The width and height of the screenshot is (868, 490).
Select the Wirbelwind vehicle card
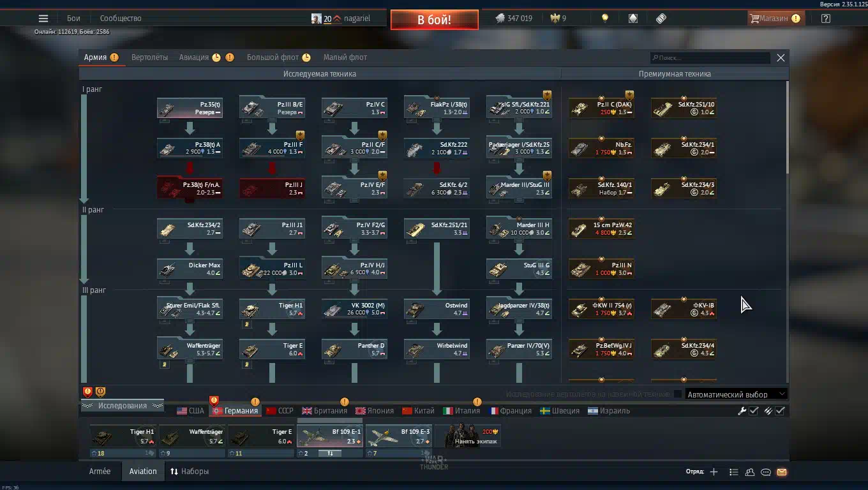(437, 349)
